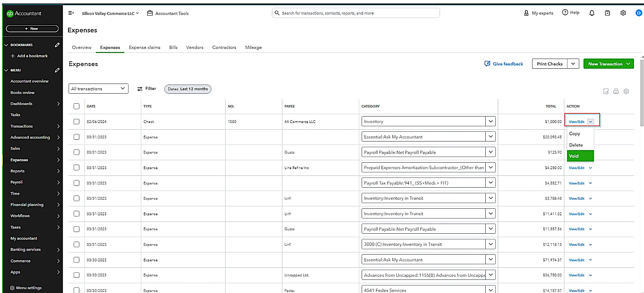Check the Uncapped Ltd. row checkbox
Image resolution: width=644 pixels, height=293 pixels.
[77, 275]
